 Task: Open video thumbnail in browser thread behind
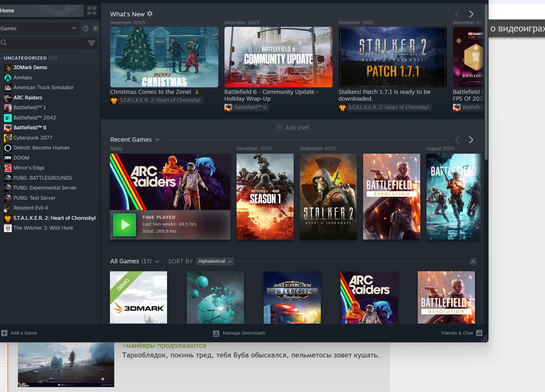point(66,365)
